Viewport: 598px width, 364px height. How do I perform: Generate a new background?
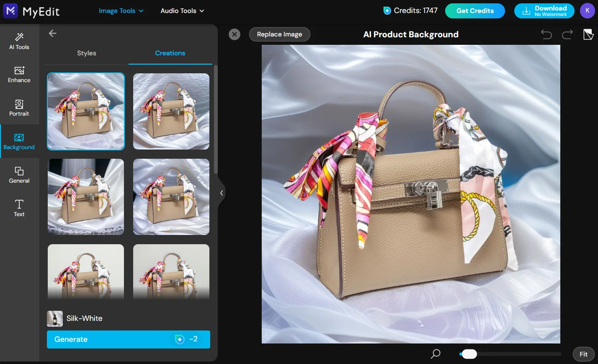[128, 339]
